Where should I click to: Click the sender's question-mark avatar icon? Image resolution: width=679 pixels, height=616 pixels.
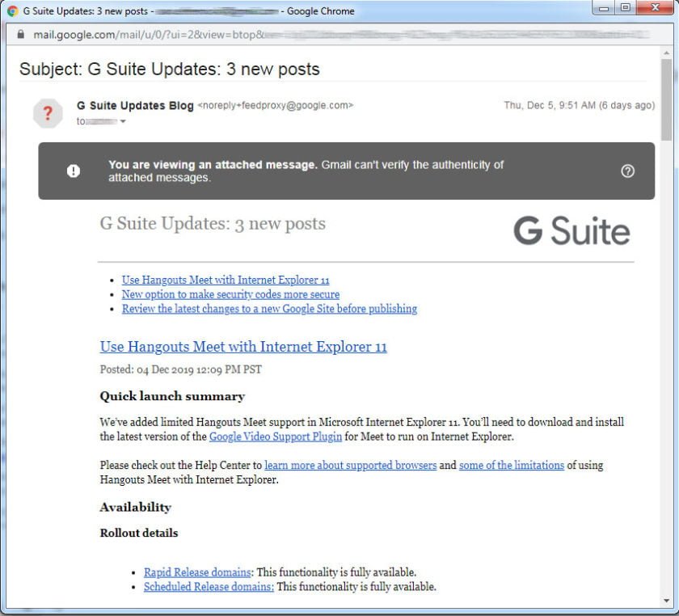(48, 113)
